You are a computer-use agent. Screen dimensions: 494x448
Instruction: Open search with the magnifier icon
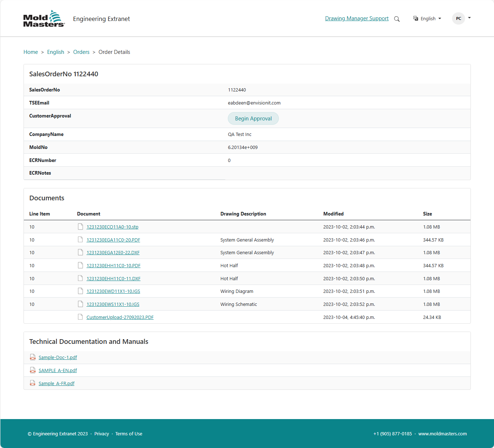[397, 19]
